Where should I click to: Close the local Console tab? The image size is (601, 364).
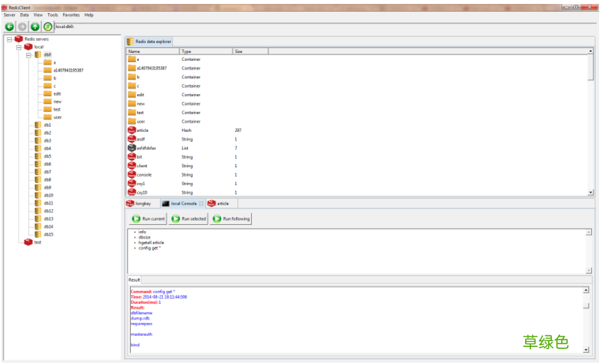pyautogui.click(x=201, y=204)
